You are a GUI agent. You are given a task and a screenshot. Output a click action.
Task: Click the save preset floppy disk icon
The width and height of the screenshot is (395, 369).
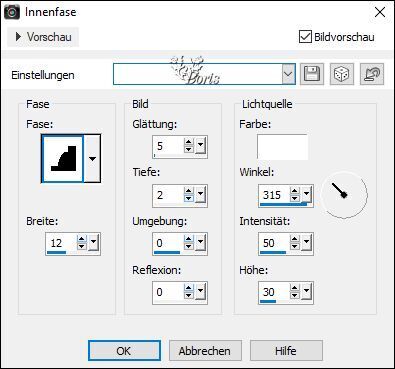coord(312,74)
